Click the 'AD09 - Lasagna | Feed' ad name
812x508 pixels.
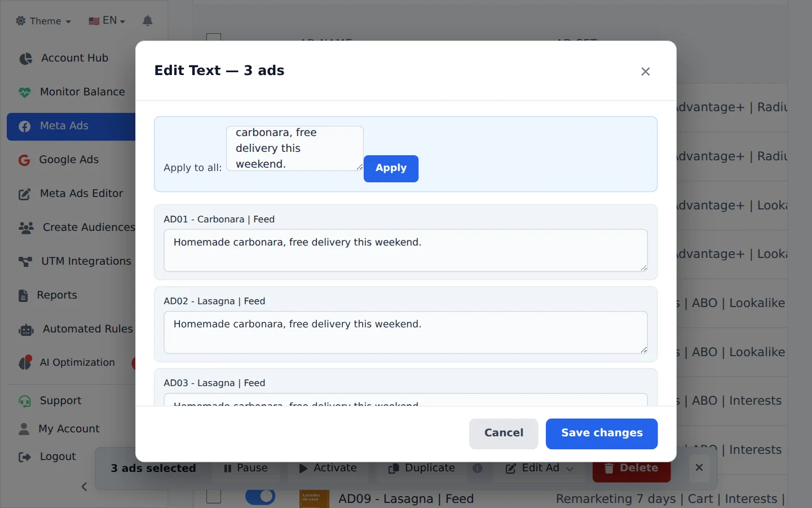406,499
